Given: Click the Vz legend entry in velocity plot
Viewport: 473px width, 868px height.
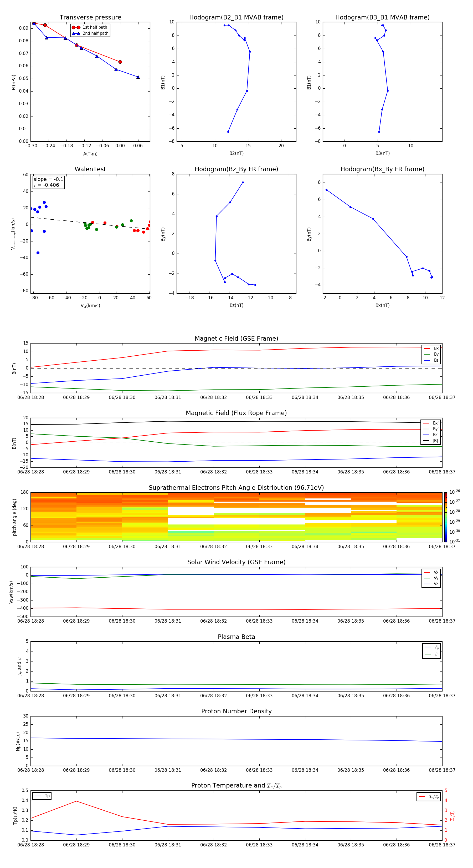Looking at the screenshot, I should click(431, 584).
